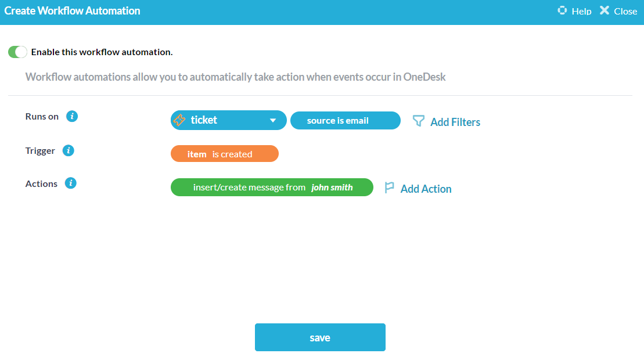Click the orange ticket icon

point(180,120)
